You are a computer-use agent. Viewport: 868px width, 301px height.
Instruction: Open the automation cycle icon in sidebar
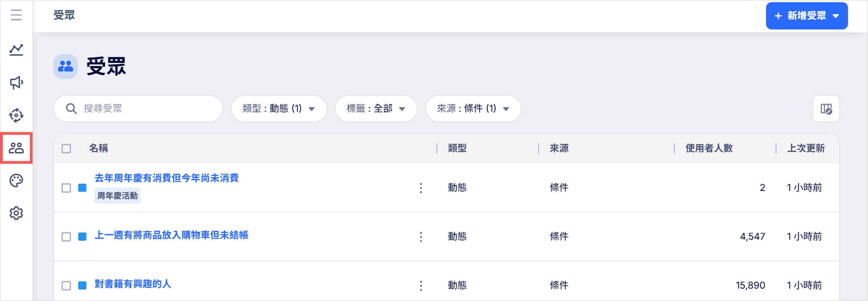pyautogui.click(x=16, y=115)
